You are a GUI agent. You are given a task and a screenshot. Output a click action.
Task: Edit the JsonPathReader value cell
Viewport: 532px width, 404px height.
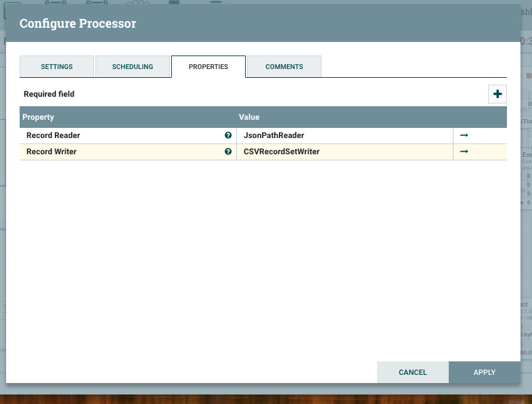pyautogui.click(x=345, y=135)
